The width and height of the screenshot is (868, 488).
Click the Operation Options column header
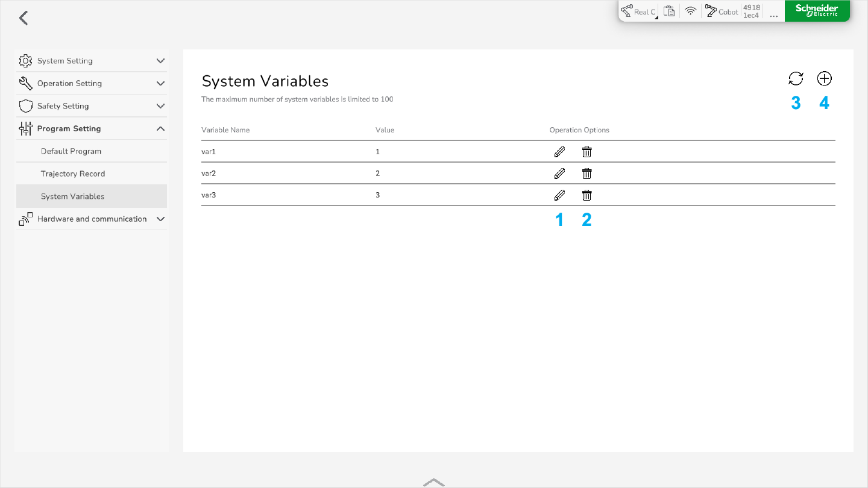tap(579, 130)
